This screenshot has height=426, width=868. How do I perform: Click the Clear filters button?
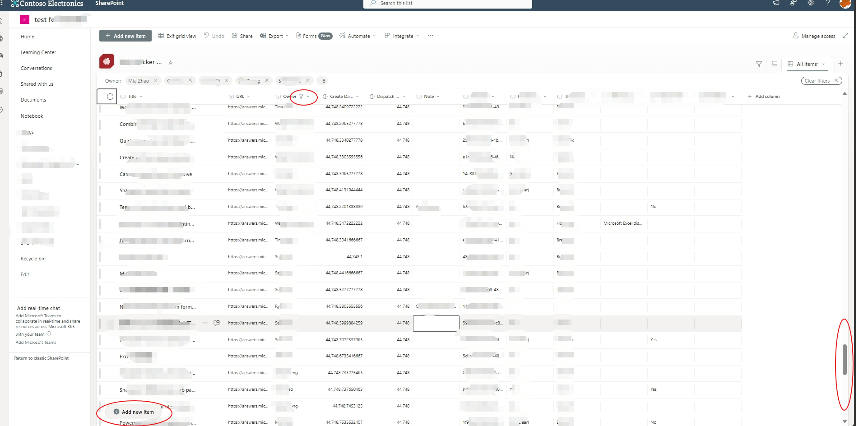pyautogui.click(x=822, y=81)
